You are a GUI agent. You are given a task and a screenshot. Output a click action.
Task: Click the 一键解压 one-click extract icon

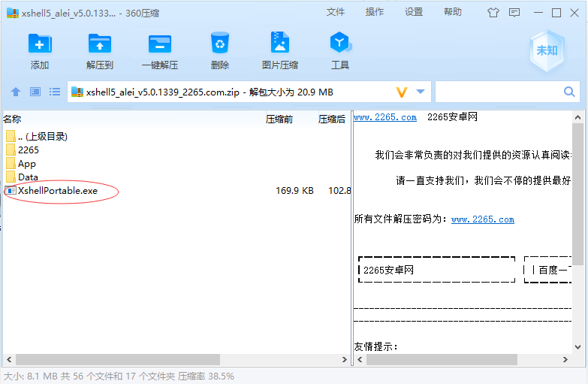(x=160, y=44)
